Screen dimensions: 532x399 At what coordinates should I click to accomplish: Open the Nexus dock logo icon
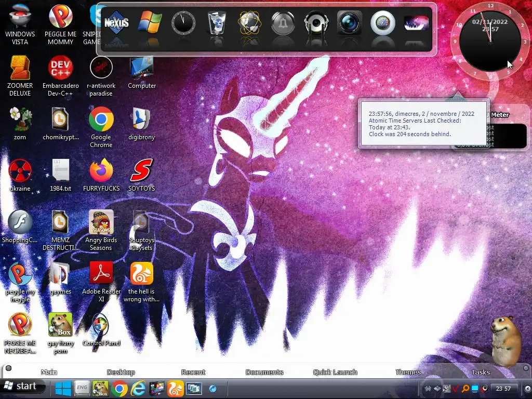(x=116, y=22)
